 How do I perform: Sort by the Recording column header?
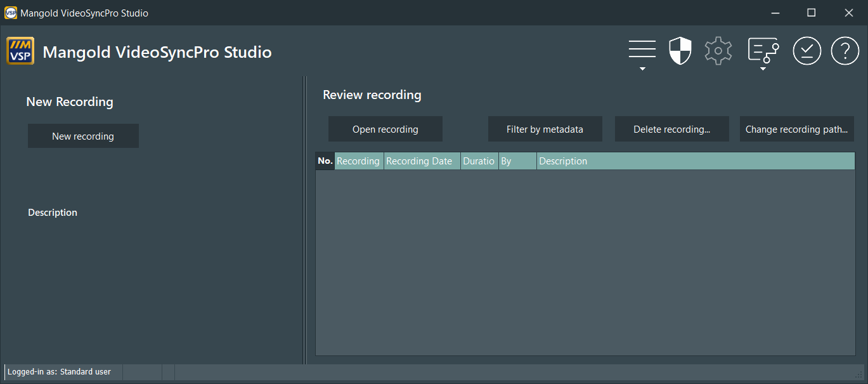359,161
